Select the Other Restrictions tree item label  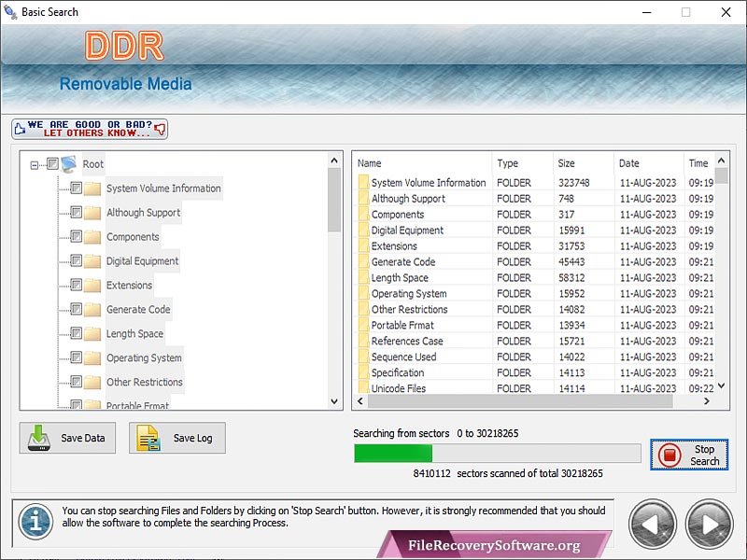(145, 383)
